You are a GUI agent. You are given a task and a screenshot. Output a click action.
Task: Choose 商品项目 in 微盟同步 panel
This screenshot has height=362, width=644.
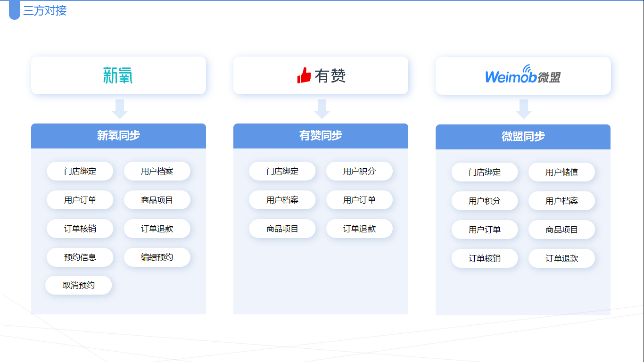point(561,230)
